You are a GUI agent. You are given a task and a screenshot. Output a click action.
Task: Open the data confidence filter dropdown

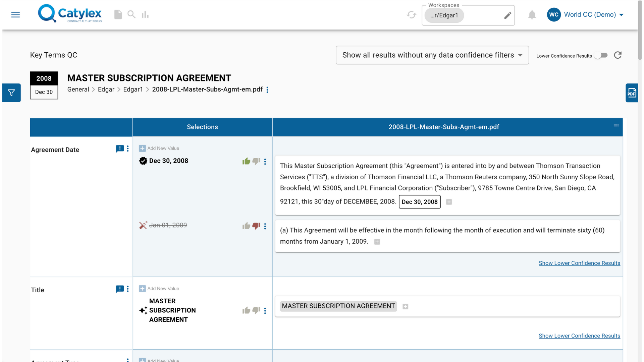click(x=432, y=55)
